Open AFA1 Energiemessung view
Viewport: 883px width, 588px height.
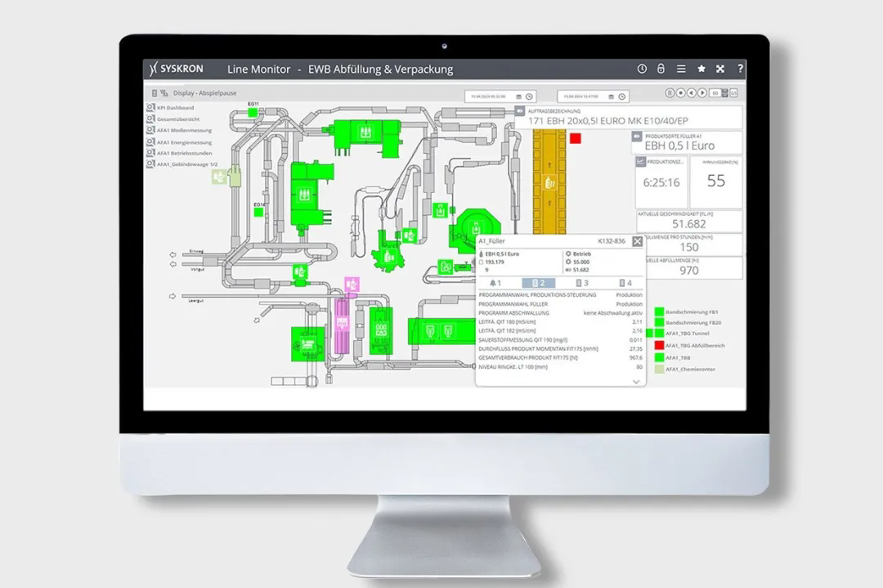coord(179,141)
